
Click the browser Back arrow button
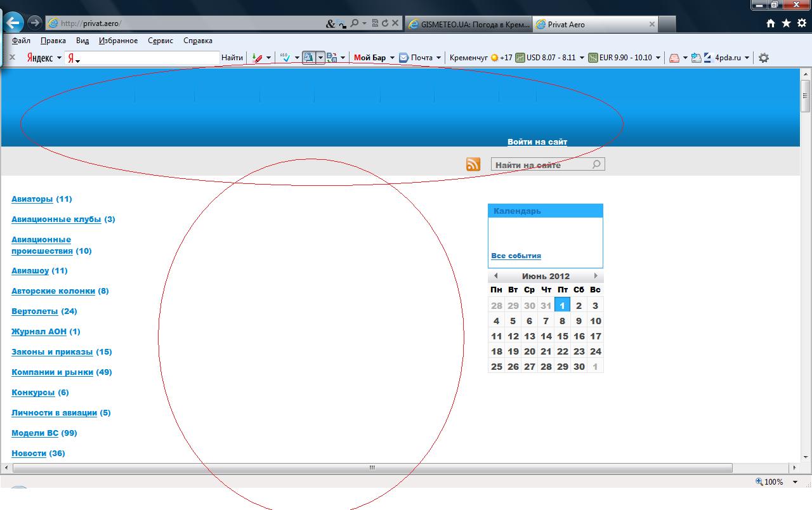pyautogui.click(x=13, y=23)
